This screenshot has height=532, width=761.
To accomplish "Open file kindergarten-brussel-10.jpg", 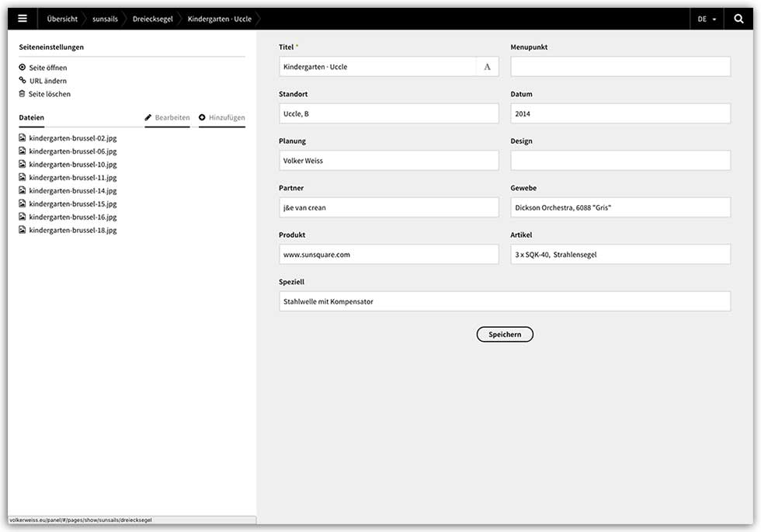I will [x=73, y=164].
